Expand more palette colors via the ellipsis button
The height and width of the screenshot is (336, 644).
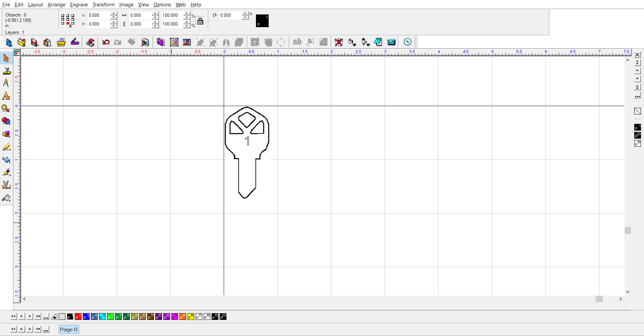46,317
